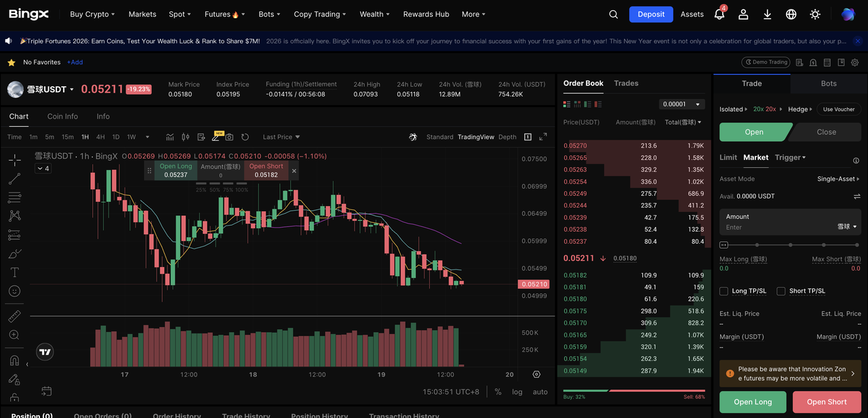The image size is (868, 418).
Task: Expand the Last Price dropdown
Action: (281, 137)
